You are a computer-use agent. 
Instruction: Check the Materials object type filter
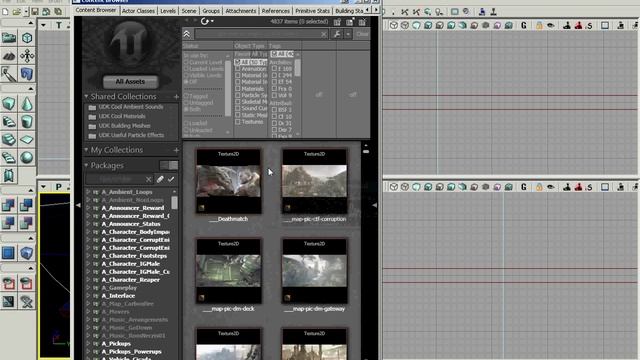point(238,89)
